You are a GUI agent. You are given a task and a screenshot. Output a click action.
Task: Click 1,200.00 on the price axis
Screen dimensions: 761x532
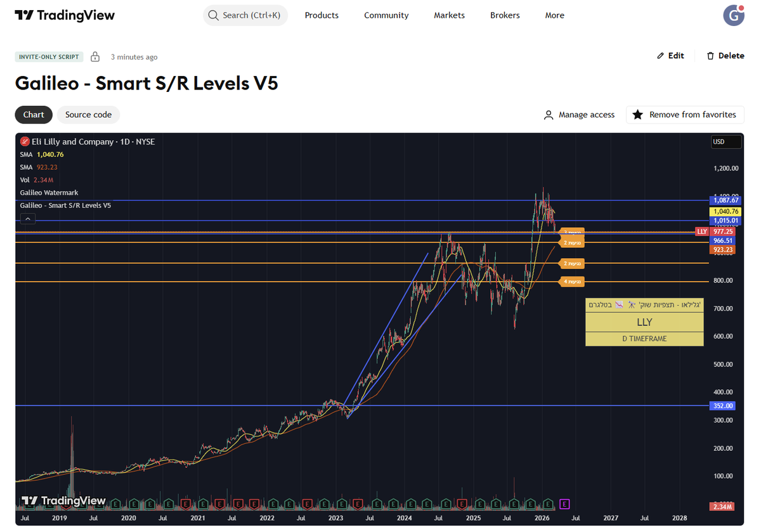pyautogui.click(x=726, y=169)
